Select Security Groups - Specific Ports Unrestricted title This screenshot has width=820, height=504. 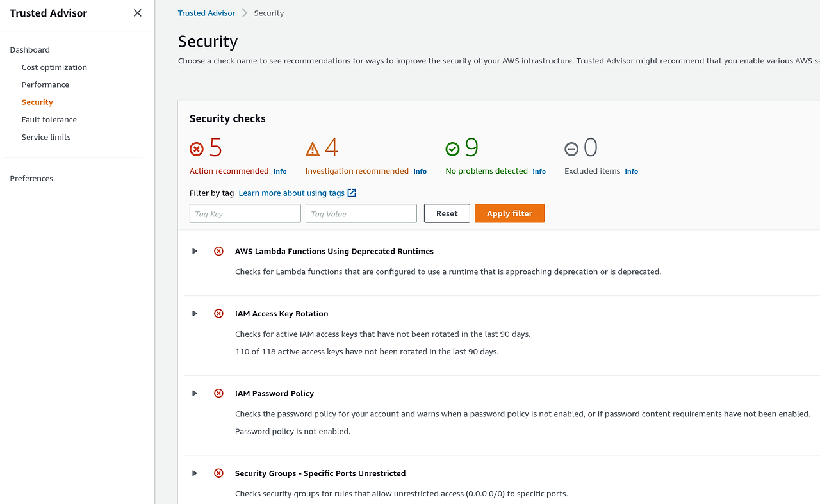point(320,473)
